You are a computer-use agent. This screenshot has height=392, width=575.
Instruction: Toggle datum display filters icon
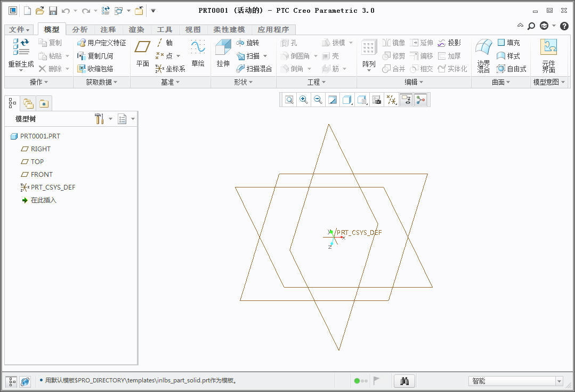coord(392,100)
